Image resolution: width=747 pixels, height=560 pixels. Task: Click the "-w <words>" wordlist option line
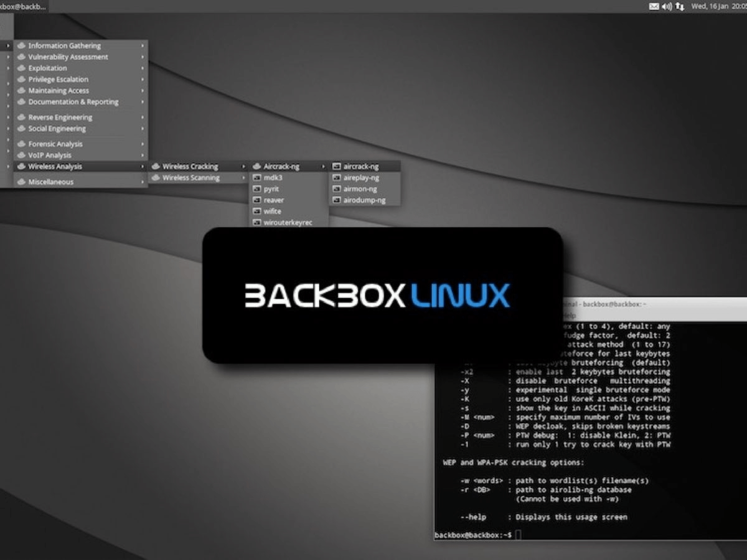555,480
